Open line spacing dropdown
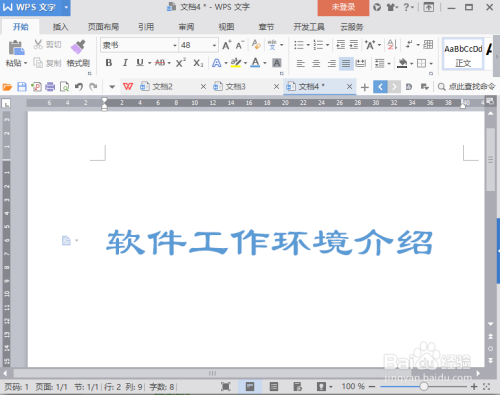Image resolution: width=500 pixels, height=395 pixels. point(389,63)
